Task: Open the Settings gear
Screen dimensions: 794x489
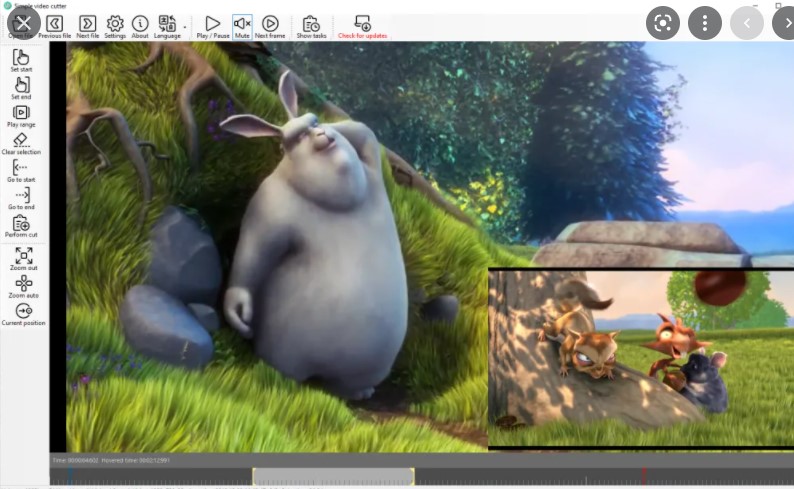Action: pyautogui.click(x=115, y=27)
